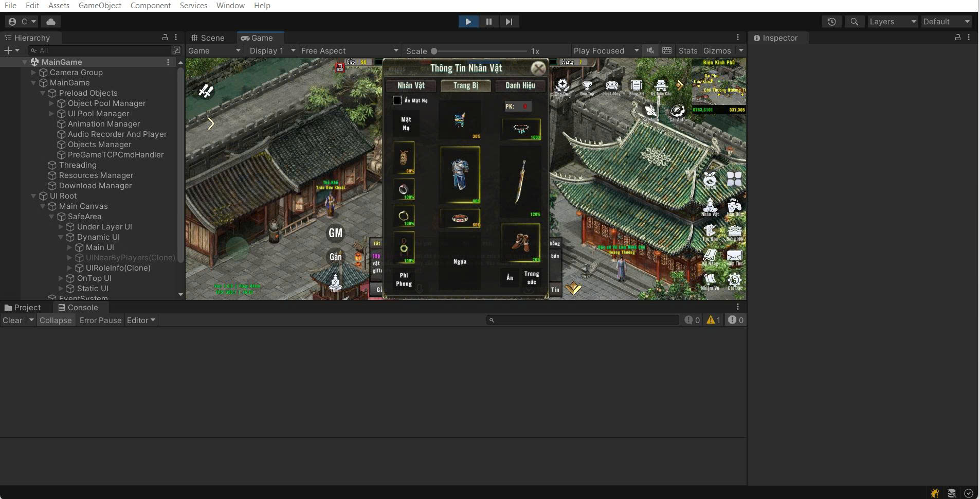Click the Console search field
Screen dimensions: 980x499
pos(583,320)
